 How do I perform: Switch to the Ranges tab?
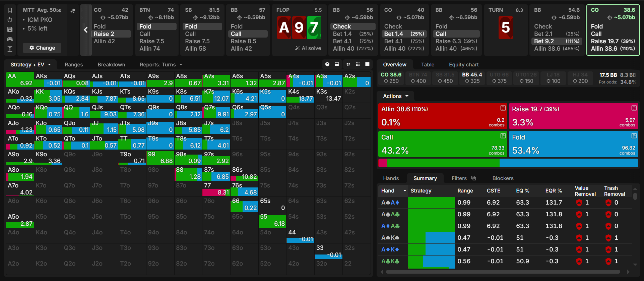coord(74,65)
